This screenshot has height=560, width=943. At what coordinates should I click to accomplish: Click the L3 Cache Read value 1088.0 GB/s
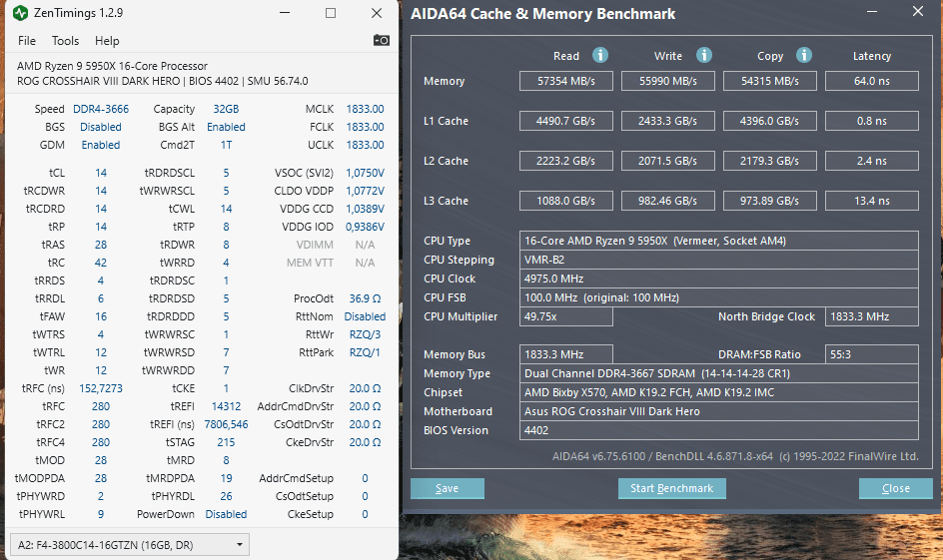(566, 201)
